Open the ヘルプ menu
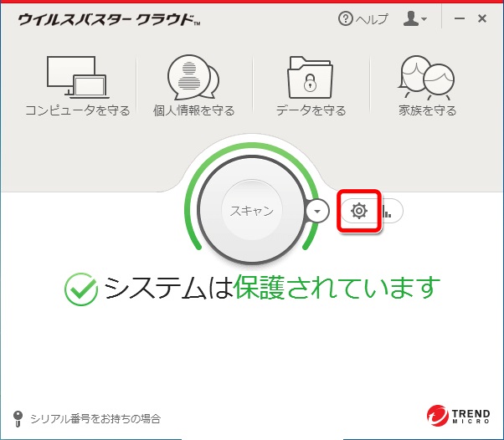Screen dimensions: 504x440 (363, 19)
